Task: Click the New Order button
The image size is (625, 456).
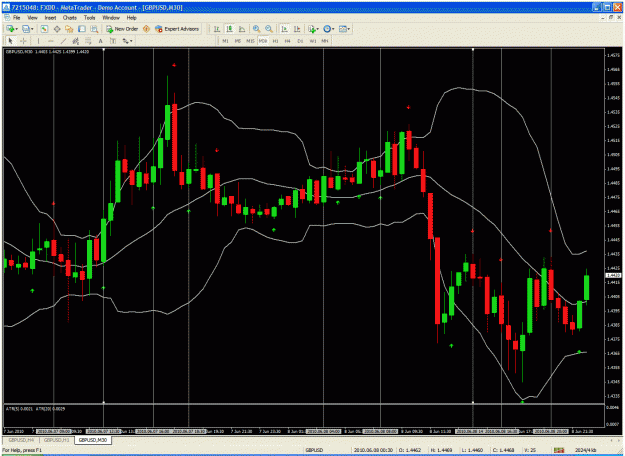Action: point(122,29)
